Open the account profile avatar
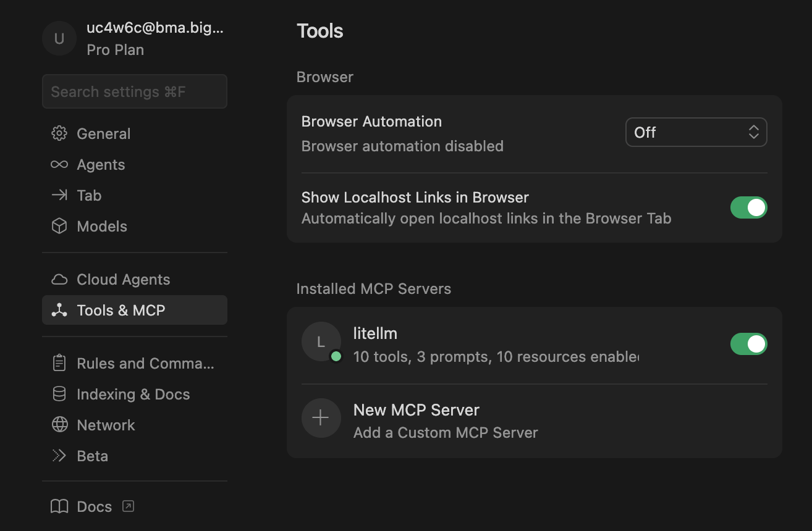This screenshot has width=812, height=531. click(x=59, y=38)
